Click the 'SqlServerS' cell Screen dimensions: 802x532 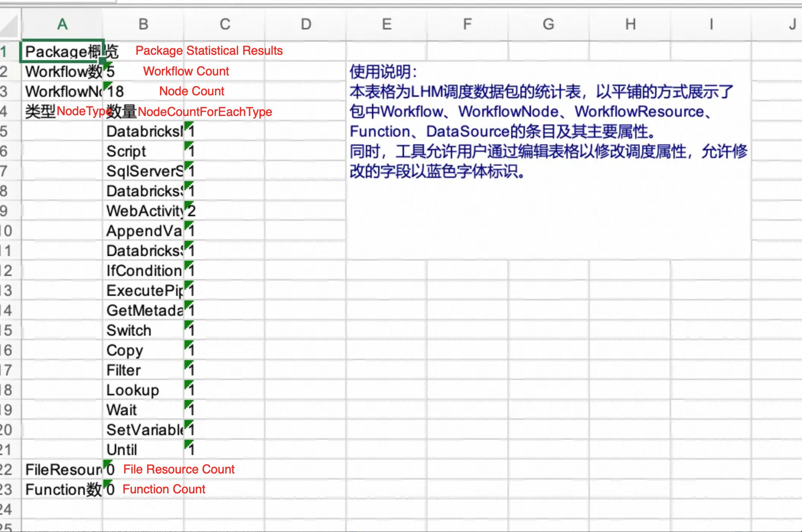143,171
